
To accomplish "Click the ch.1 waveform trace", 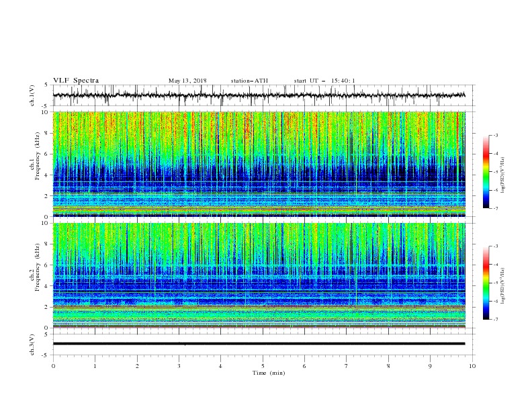I will coord(259,95).
